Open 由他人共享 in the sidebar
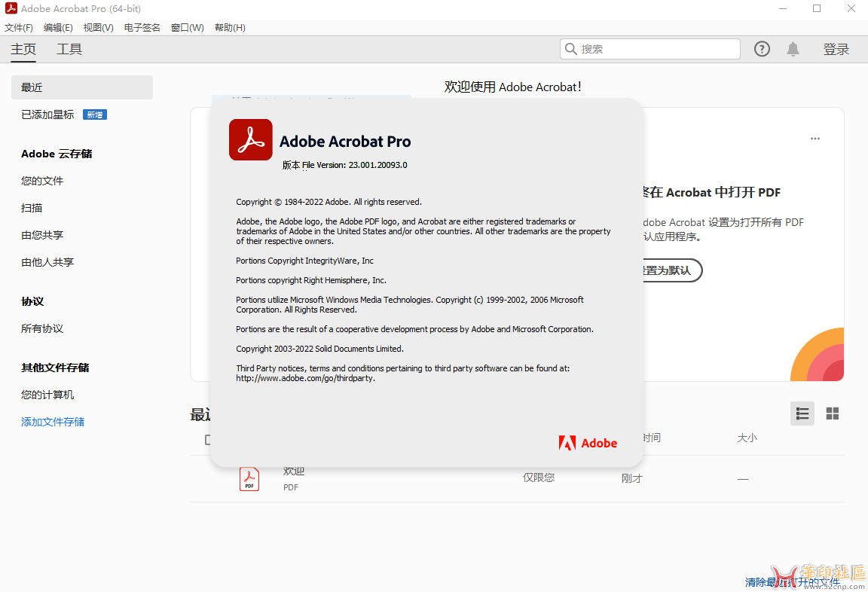 [x=47, y=262]
